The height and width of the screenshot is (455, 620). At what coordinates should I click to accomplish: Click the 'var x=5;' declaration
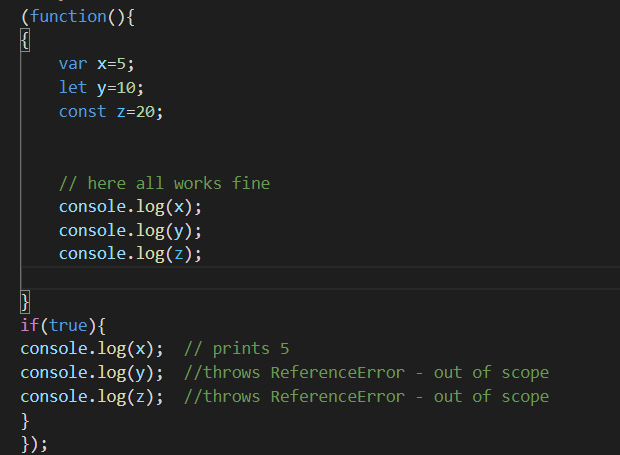click(x=96, y=64)
